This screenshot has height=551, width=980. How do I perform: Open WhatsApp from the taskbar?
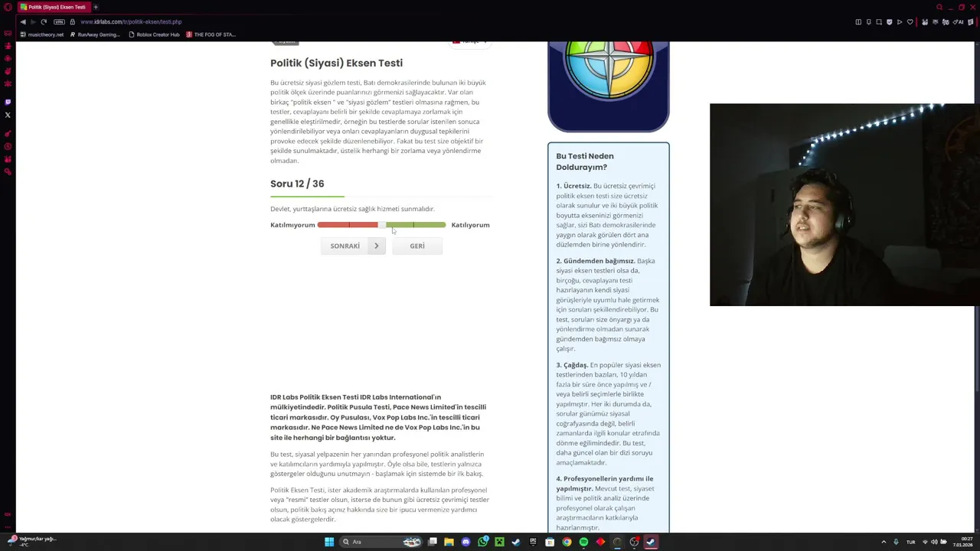coord(482,542)
